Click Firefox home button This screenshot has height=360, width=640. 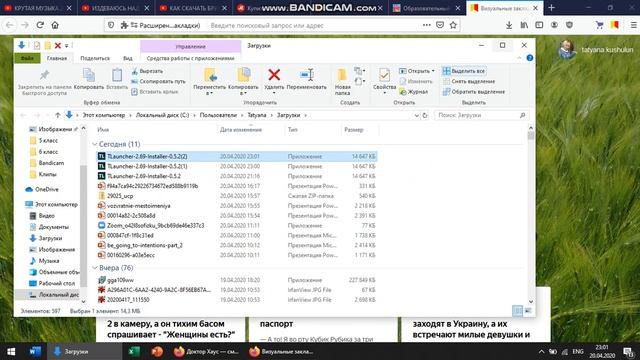(x=55, y=25)
